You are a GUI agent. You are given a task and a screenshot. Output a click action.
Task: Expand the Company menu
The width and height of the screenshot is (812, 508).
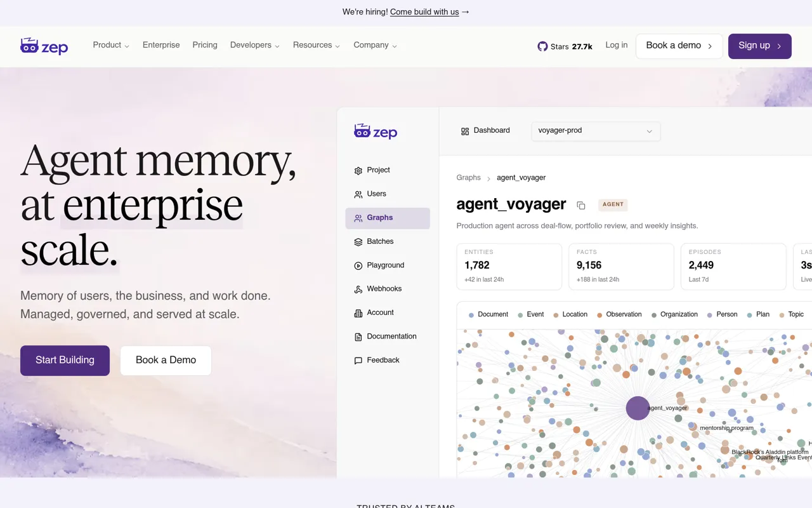coord(375,45)
